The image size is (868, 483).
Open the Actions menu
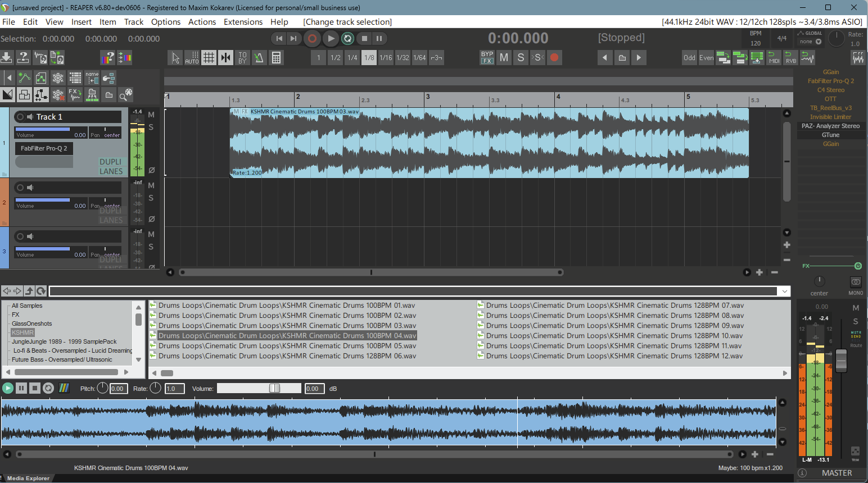202,22
